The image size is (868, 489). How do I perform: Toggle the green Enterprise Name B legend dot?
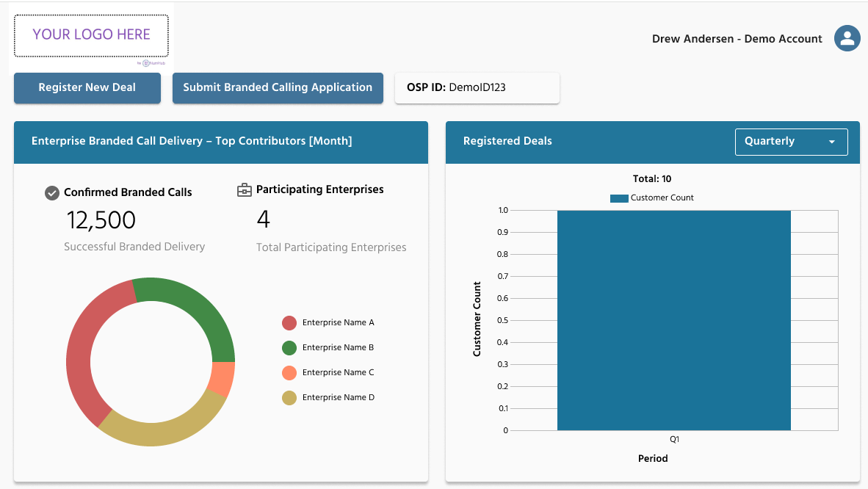[x=289, y=348]
